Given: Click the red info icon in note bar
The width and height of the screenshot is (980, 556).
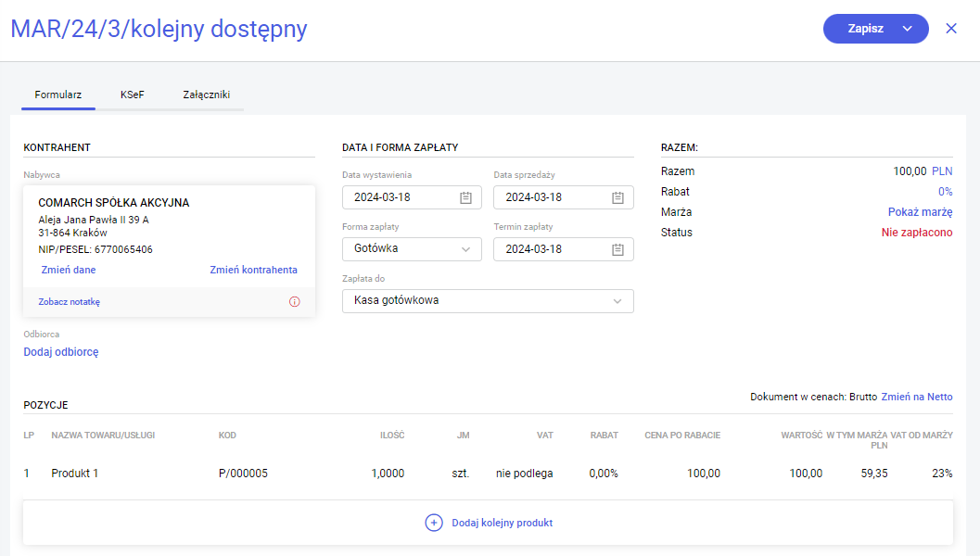Looking at the screenshot, I should [295, 302].
